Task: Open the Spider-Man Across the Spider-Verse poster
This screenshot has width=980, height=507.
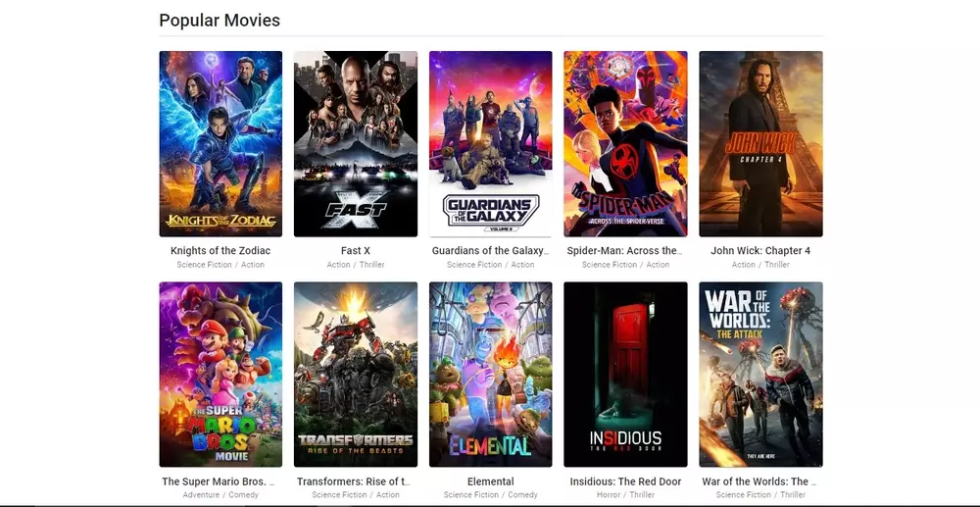Action: click(625, 144)
